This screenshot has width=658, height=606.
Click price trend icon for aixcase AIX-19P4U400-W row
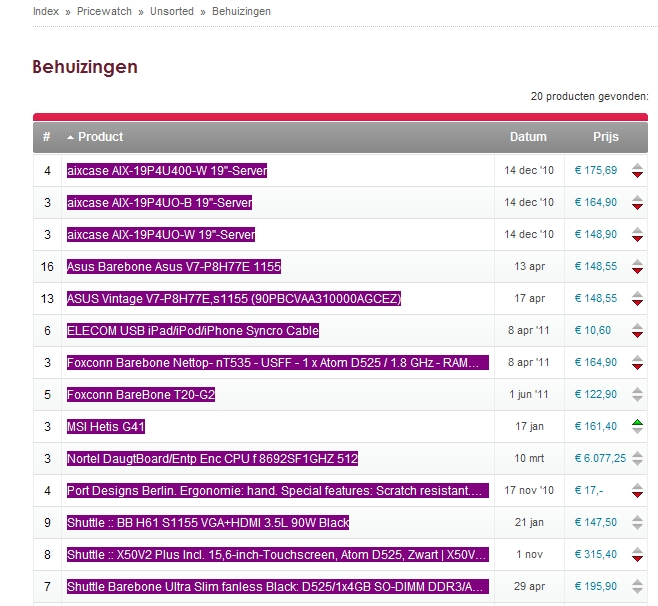637,170
